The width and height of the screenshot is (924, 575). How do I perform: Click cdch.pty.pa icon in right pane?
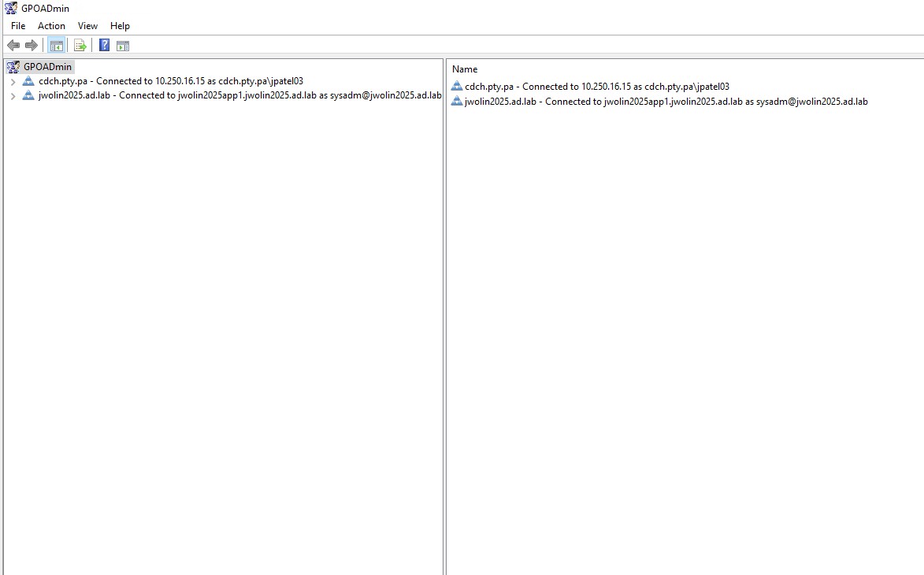coord(457,87)
